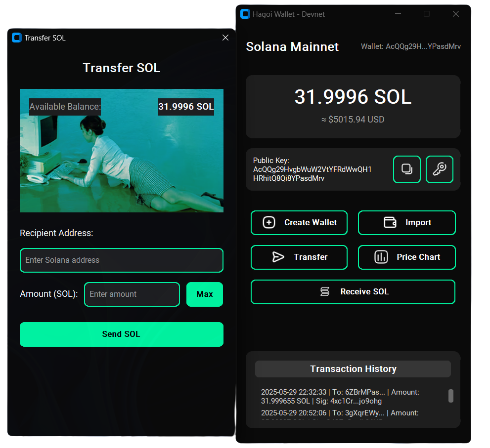490x448 pixels.
Task: Click the Solana Mainnet heading
Action: [292, 46]
